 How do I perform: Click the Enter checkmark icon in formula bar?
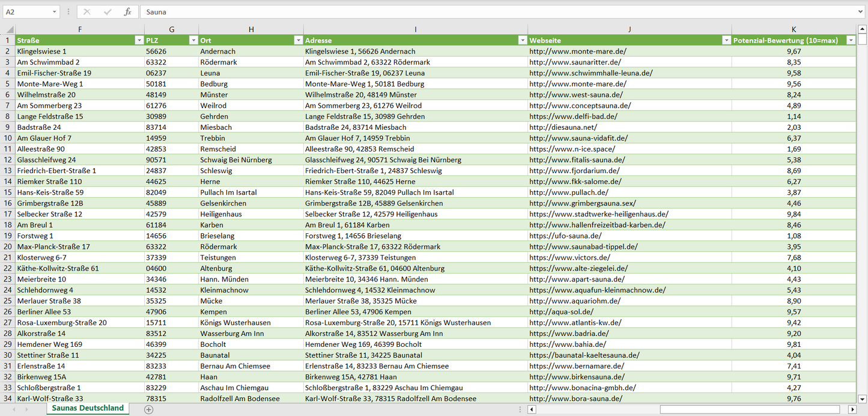[x=108, y=12]
